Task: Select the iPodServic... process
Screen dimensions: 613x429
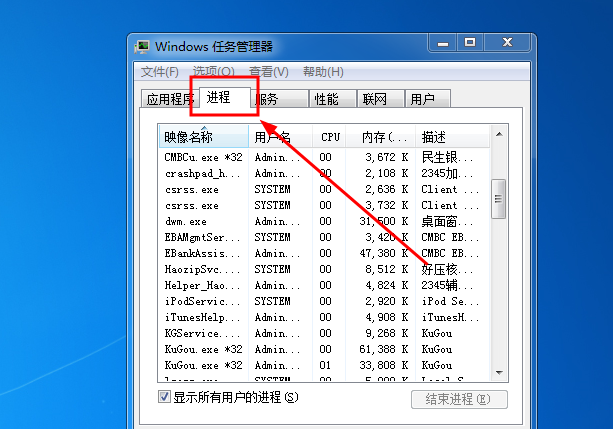Action: coord(324,302)
